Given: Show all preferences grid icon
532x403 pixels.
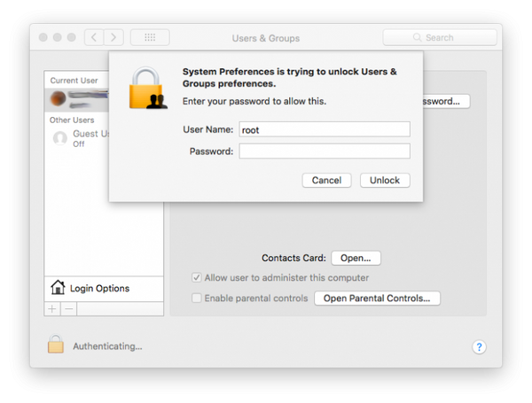Looking at the screenshot, I should [150, 37].
